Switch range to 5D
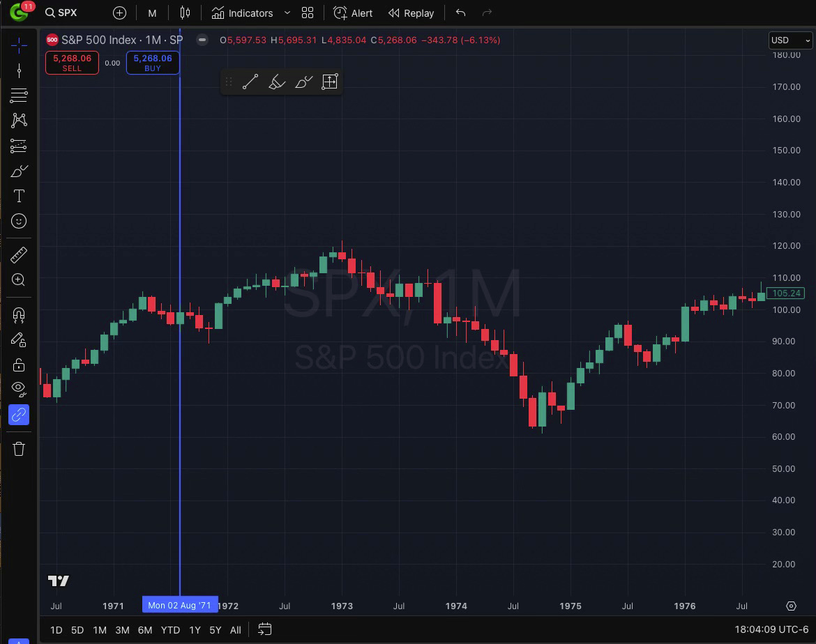 click(x=77, y=630)
